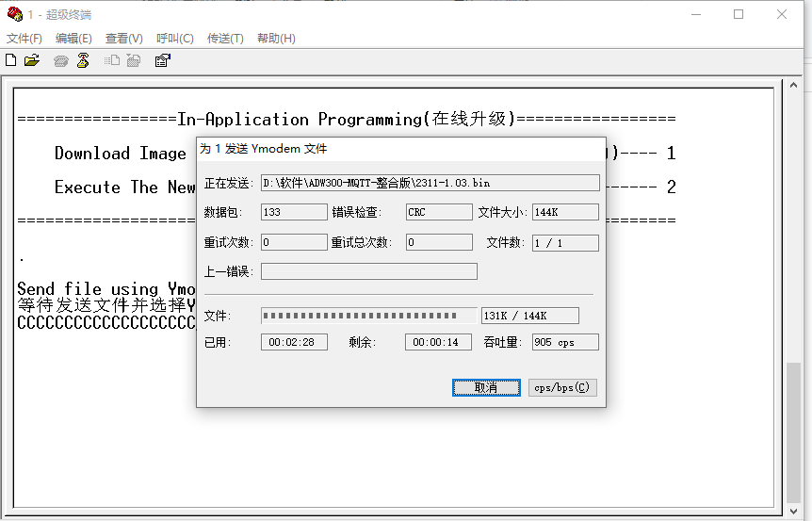Click the Receive file toolbar icon
Image resolution: width=812 pixels, height=521 pixels.
pyautogui.click(x=134, y=60)
